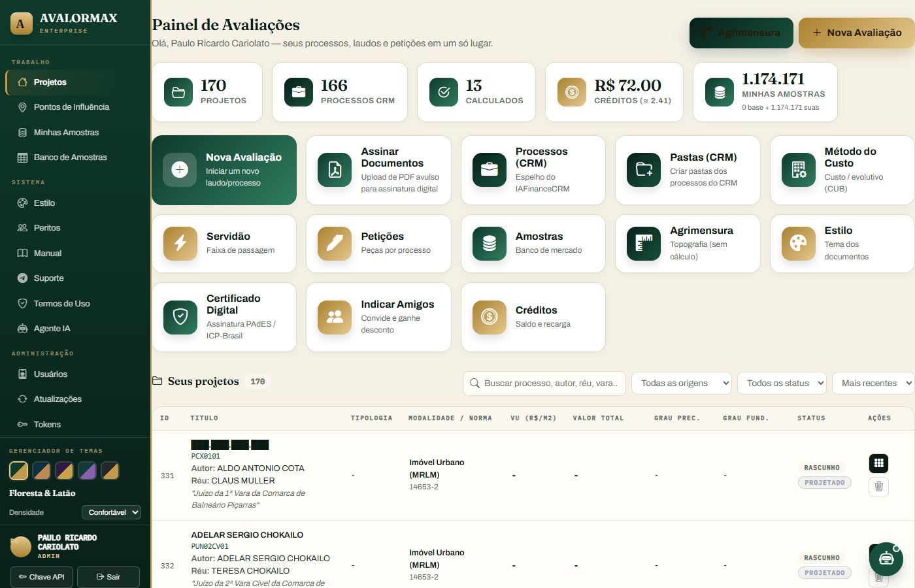The image size is (915, 588).
Task: Open the Servidão lightning bolt card icon
Action: [180, 244]
